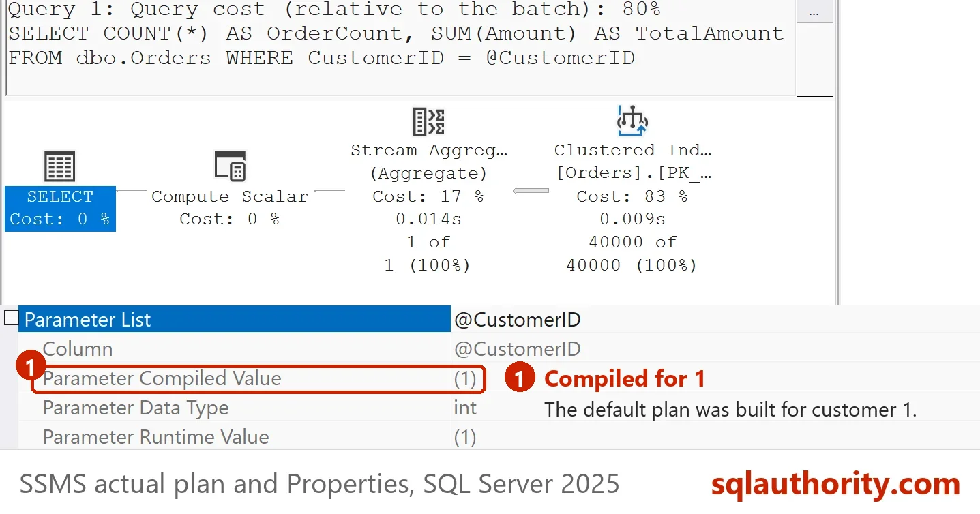
Task: Click the query cost header line text
Action: point(335,10)
